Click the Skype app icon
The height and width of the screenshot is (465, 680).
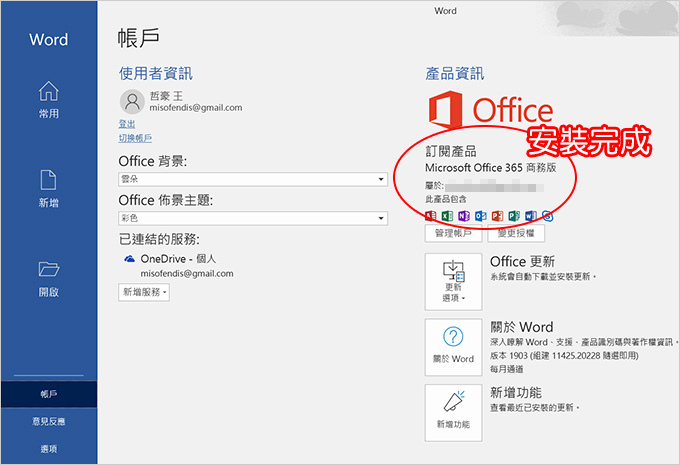point(547,216)
